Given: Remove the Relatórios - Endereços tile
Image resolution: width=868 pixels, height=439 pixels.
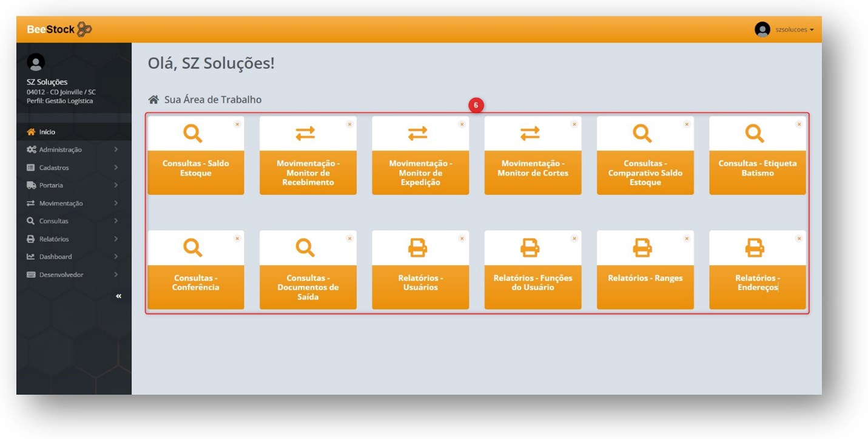Looking at the screenshot, I should click(799, 239).
